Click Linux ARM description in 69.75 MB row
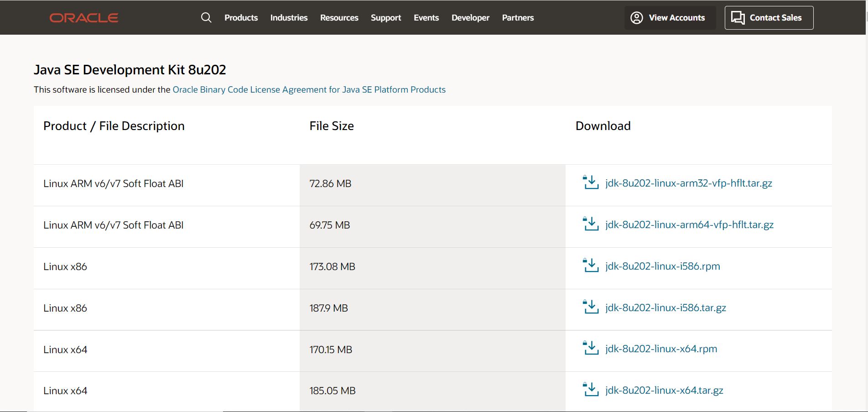This screenshot has width=868, height=412. pyautogui.click(x=114, y=225)
